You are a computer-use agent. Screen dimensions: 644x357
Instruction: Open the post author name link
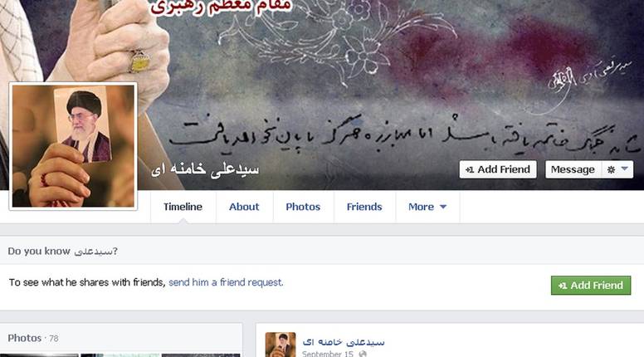(344, 341)
